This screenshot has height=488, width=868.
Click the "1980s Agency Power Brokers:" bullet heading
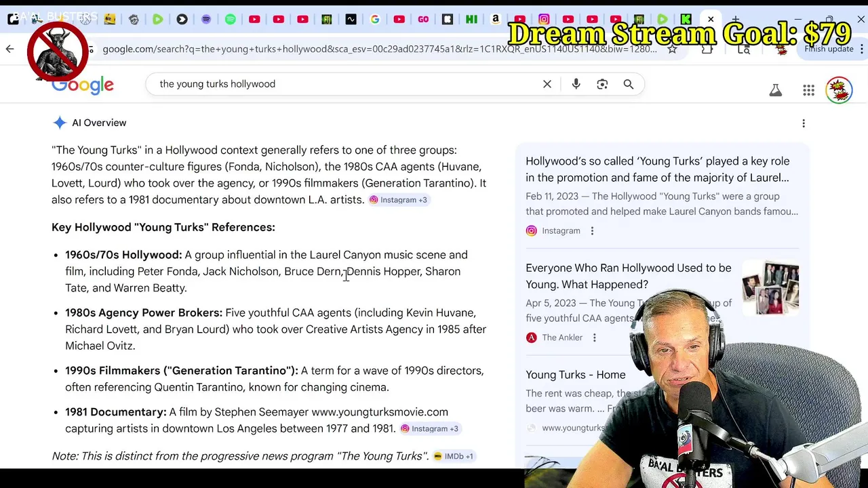click(x=144, y=313)
